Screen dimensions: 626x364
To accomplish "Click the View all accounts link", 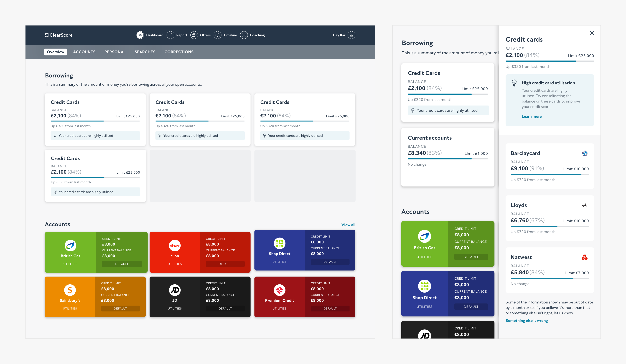I will click(x=348, y=225).
